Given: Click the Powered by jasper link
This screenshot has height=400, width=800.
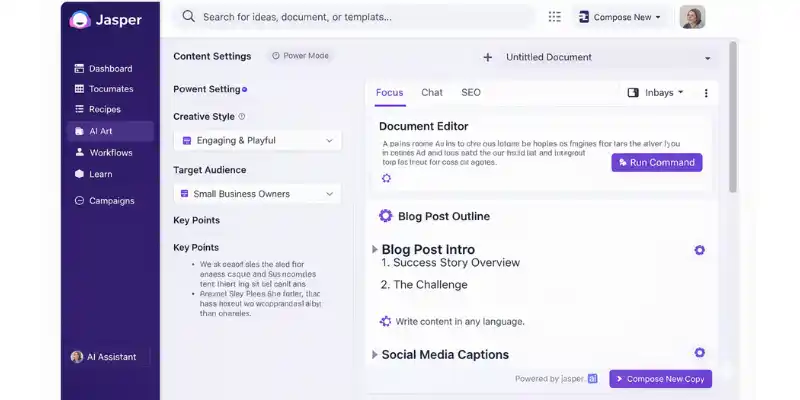Looking at the screenshot, I should (556, 379).
